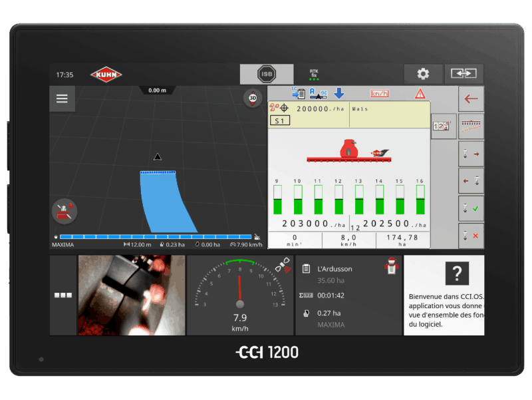Enable automatic section control
The image size is (532, 400).
click(x=318, y=93)
